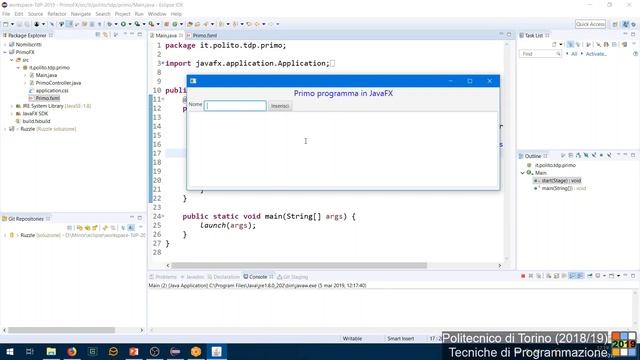This screenshot has width=640, height=360.
Task: Open the New file dropdown arrow
Action: tap(12, 24)
